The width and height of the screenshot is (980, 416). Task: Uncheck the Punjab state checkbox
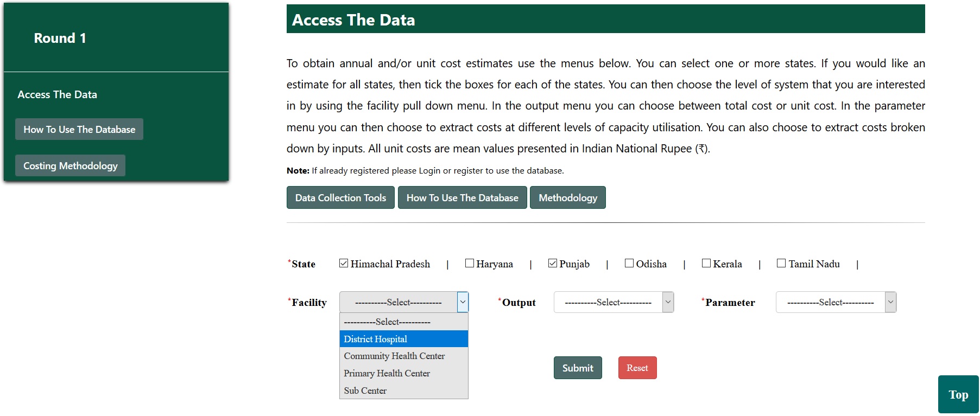[553, 263]
